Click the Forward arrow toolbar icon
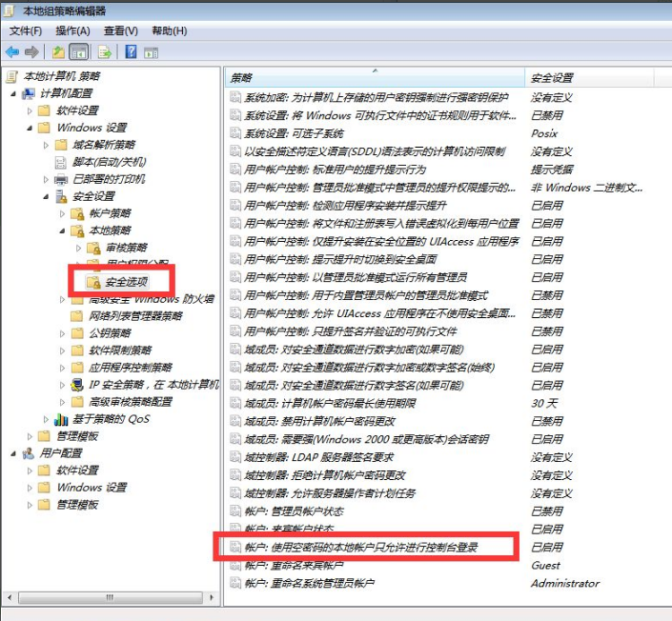672x621 pixels. (31, 51)
